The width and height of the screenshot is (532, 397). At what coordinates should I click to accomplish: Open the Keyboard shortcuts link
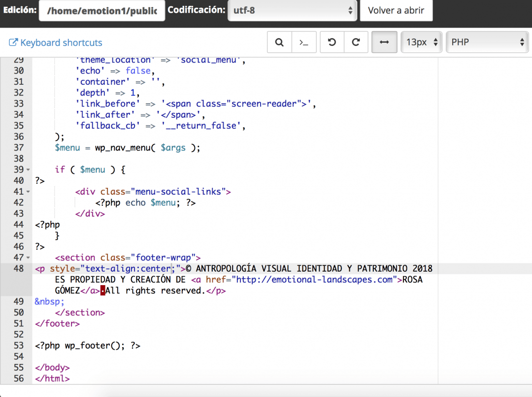coord(55,43)
